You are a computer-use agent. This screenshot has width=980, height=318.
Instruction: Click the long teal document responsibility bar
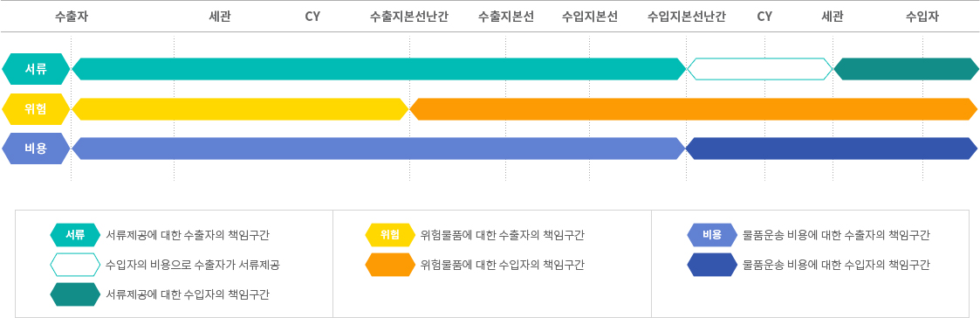[379, 69]
